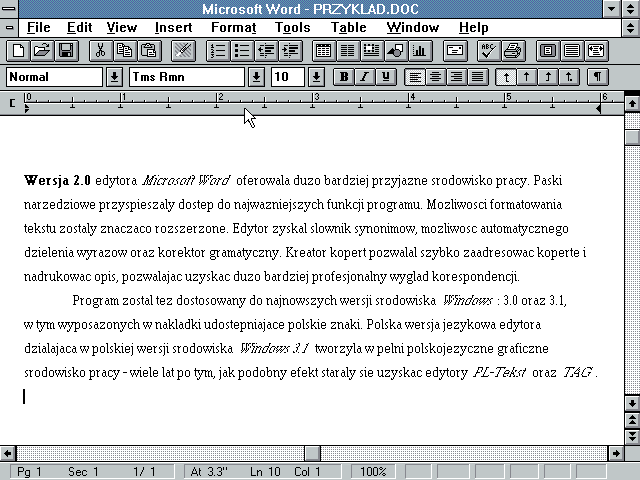
Task: Open the font size dropdown
Action: point(316,77)
